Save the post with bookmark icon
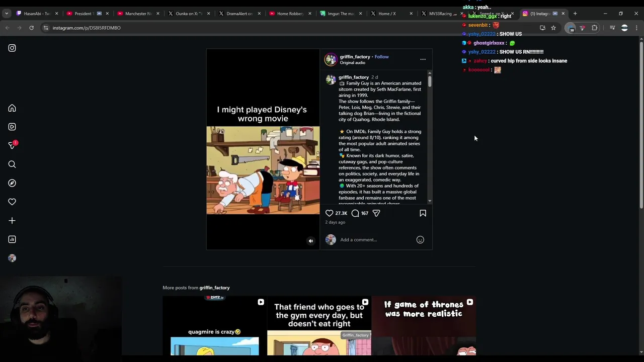 pos(423,213)
